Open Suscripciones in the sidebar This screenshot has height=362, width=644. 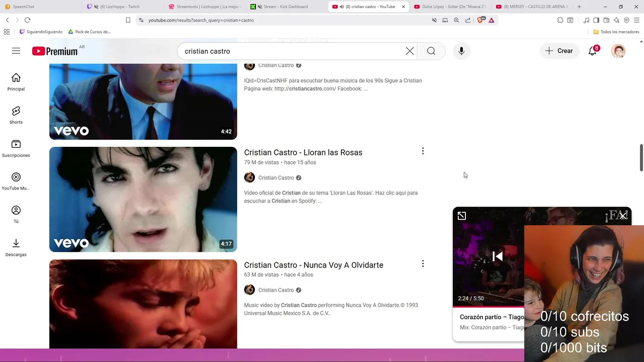[x=16, y=148]
